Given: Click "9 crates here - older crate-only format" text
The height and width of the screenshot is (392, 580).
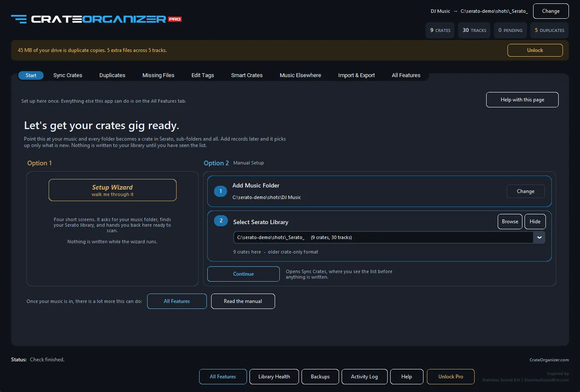Looking at the screenshot, I should click(x=275, y=252).
